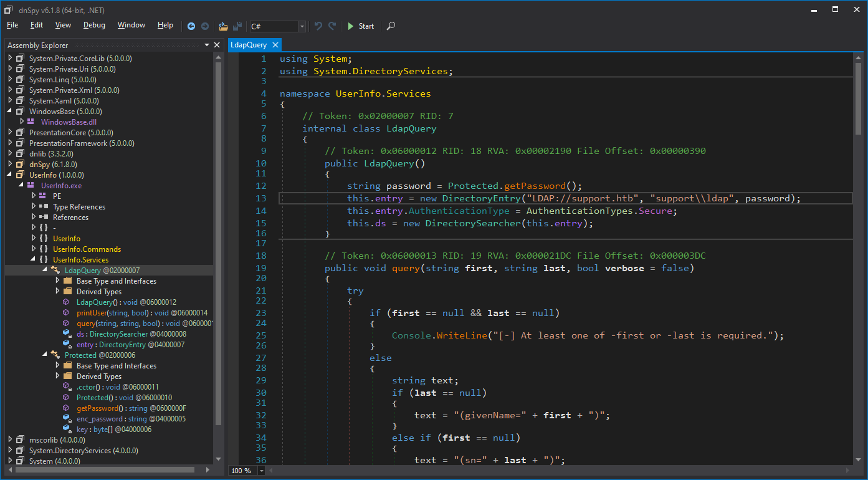This screenshot has width=868, height=480.
Task: Select the dnlib (3.3.2.0) assembly icon
Action: (21, 153)
